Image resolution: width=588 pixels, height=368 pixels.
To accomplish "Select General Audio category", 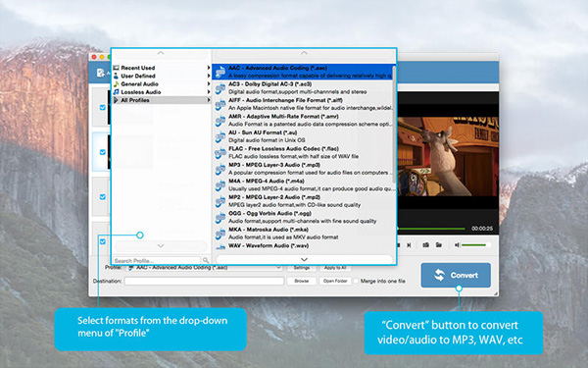I will coord(139,84).
